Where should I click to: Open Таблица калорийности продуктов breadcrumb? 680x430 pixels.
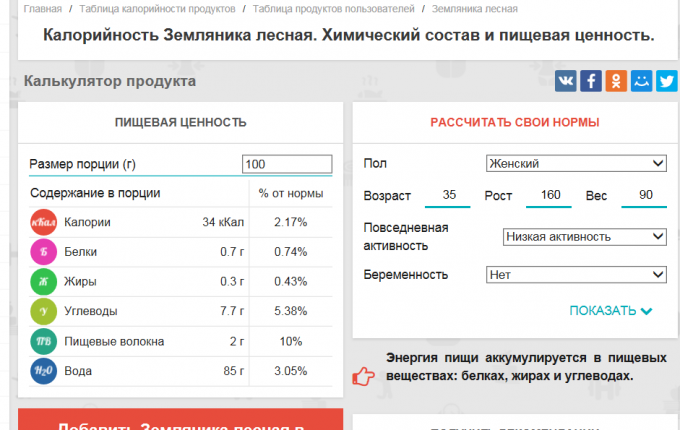pyautogui.click(x=156, y=9)
